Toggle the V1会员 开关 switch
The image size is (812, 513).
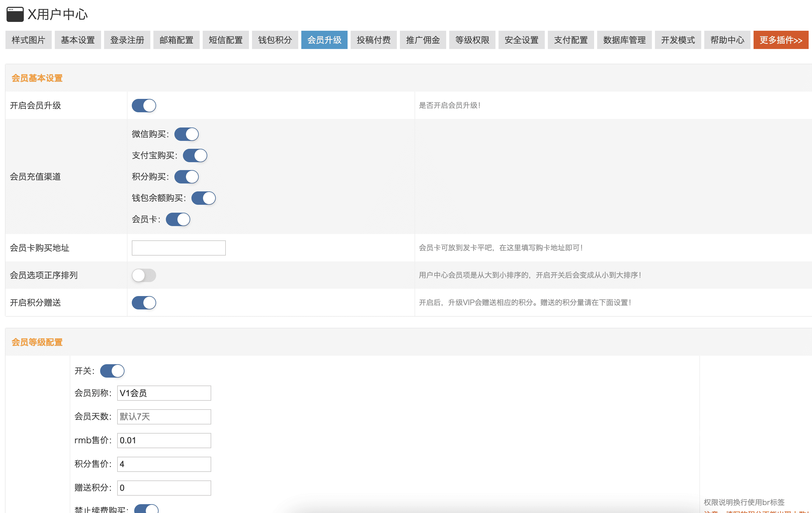112,371
